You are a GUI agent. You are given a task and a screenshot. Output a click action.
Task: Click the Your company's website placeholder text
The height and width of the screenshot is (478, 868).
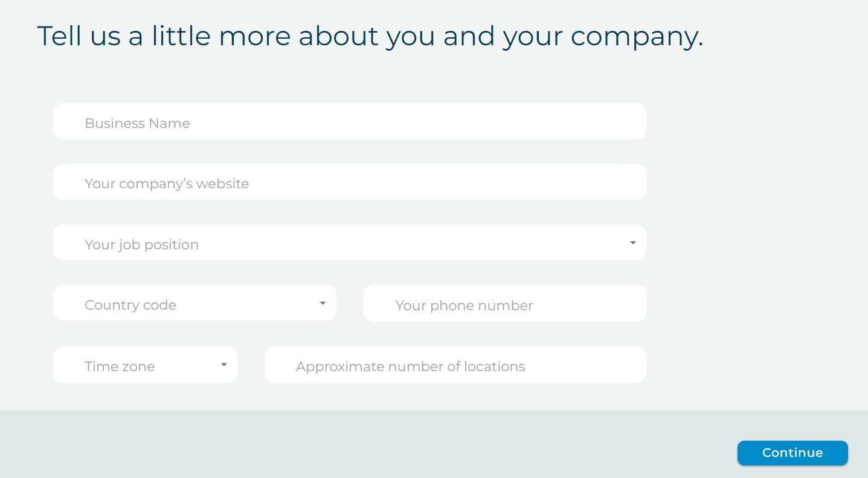(167, 183)
